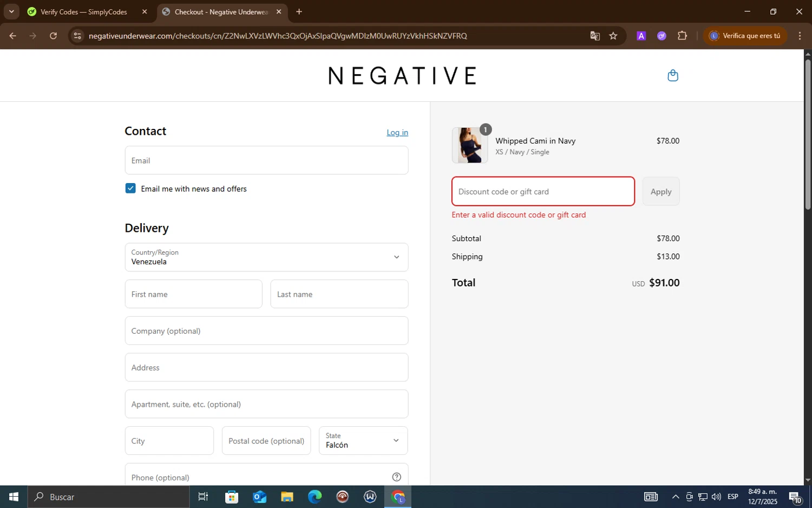Reload the checkout page

point(53,36)
